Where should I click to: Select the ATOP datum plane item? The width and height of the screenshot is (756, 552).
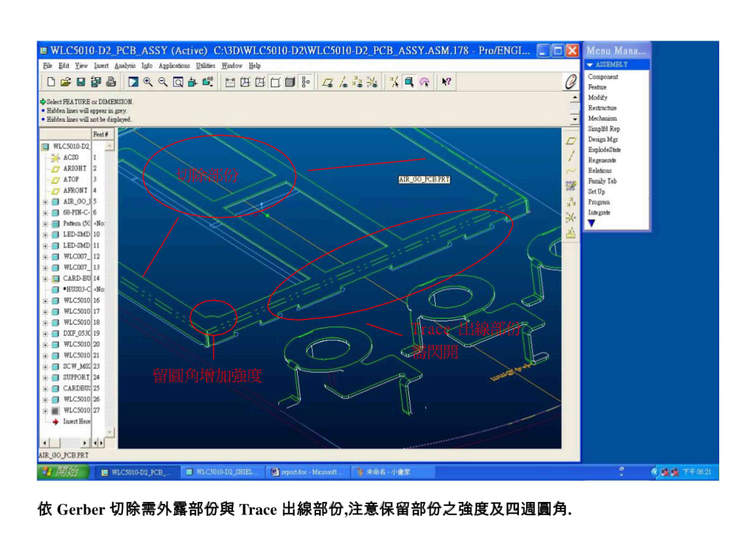click(71, 179)
